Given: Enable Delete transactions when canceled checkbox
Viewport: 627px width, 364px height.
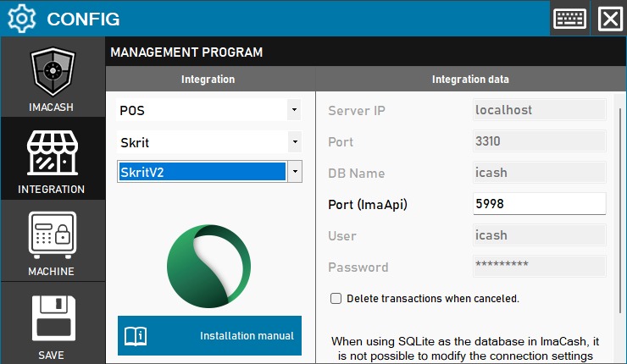Looking at the screenshot, I should 336,298.
